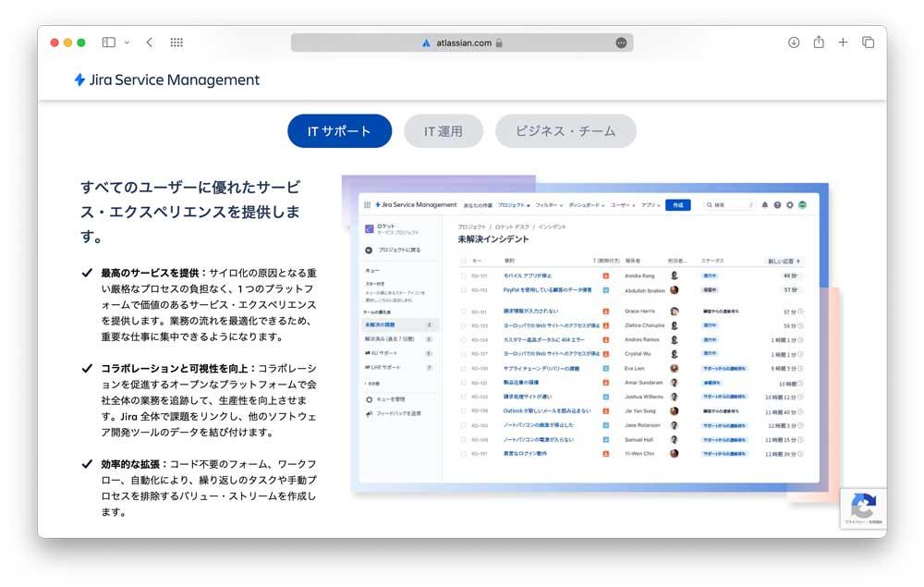Show Safari downloads

(794, 43)
